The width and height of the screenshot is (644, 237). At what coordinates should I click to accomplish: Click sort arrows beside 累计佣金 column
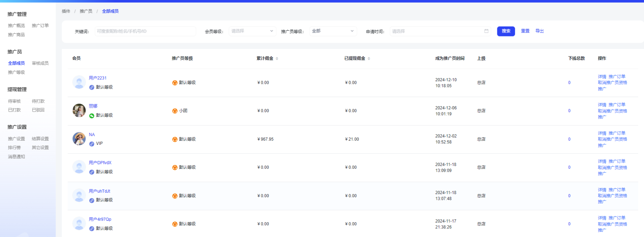pos(277,58)
